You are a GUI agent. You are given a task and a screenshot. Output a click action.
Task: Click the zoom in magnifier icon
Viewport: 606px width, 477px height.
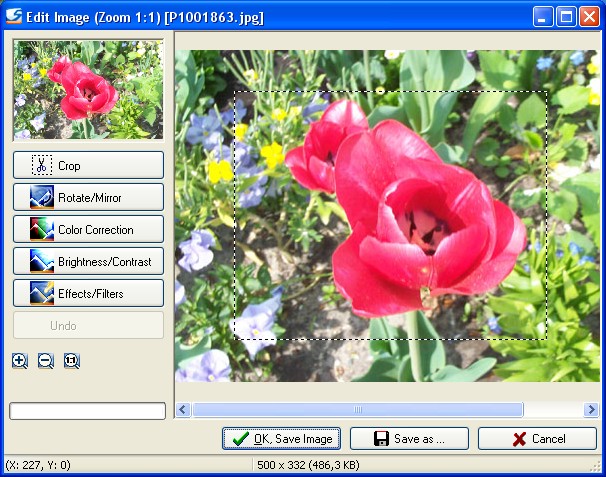pyautogui.click(x=20, y=361)
